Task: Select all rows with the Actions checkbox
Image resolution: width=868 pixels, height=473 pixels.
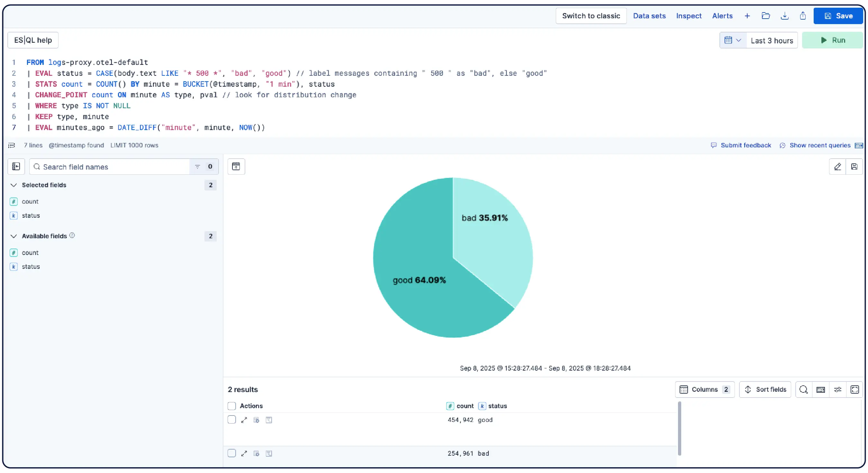Action: click(x=232, y=406)
